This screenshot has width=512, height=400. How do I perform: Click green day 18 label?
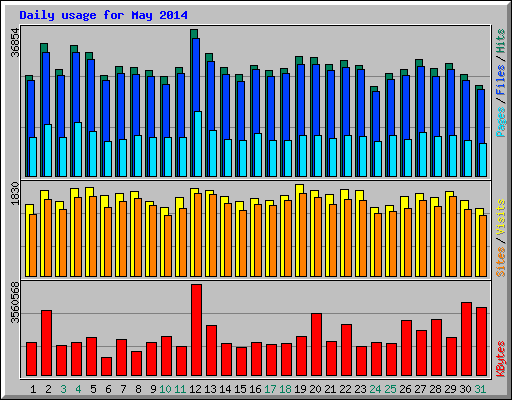(285, 389)
